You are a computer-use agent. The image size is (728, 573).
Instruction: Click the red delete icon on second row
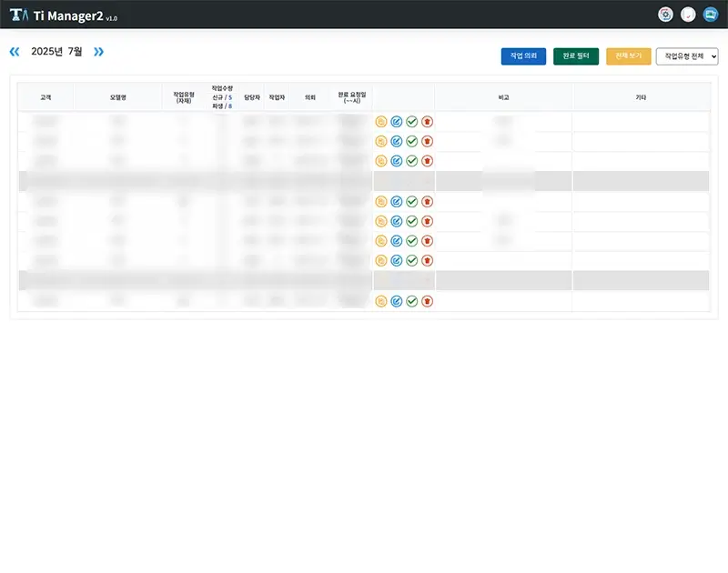pos(427,141)
